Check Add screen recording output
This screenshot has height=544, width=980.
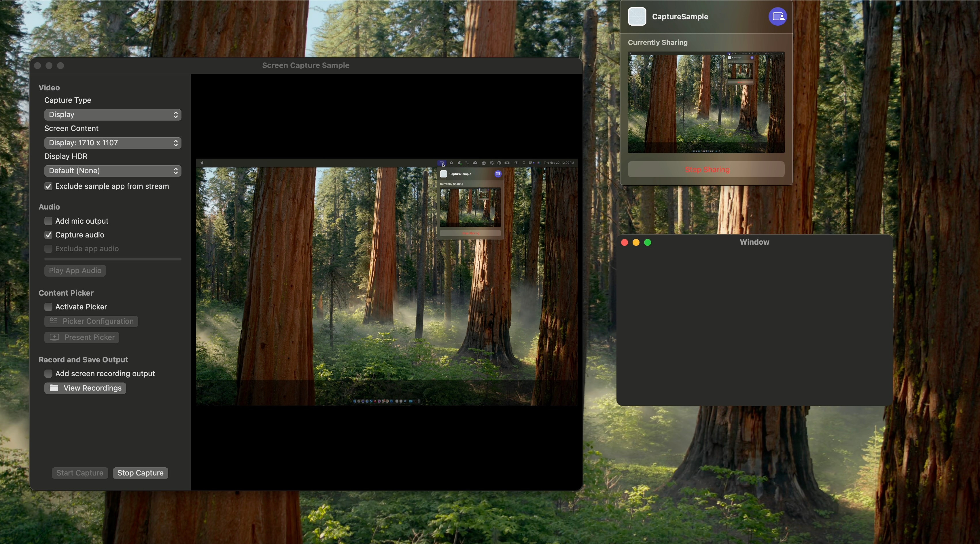pos(48,374)
